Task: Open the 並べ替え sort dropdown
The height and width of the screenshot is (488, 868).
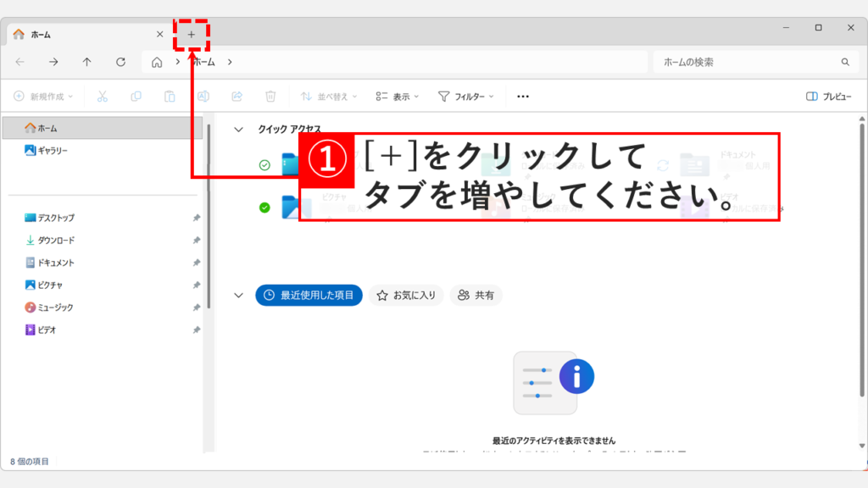Action: (x=329, y=97)
